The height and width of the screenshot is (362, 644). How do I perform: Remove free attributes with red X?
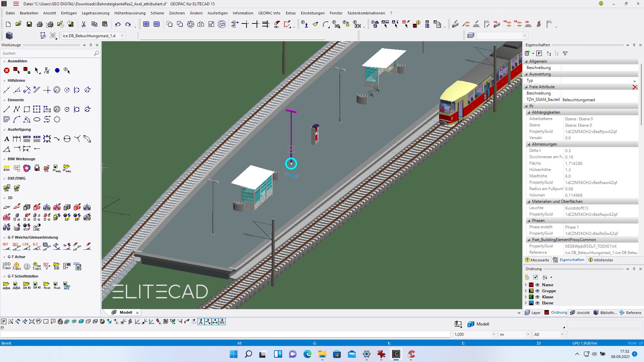click(635, 87)
